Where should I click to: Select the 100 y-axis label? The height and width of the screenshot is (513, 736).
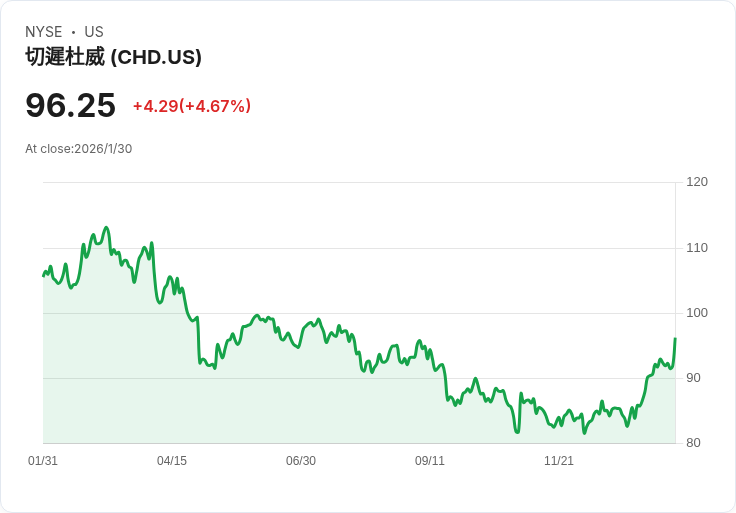pos(697,313)
